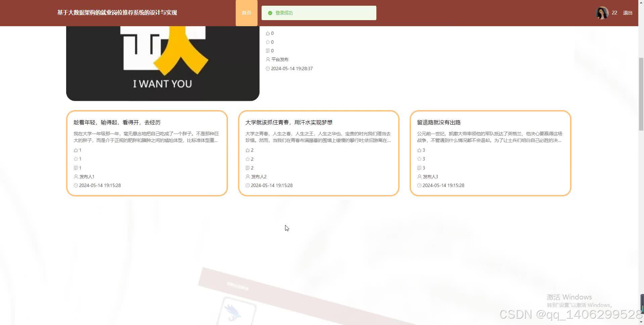Click the site title 基于大数据架构的就业岗位推荐系统
The height and width of the screenshot is (325, 644).
[x=117, y=13]
